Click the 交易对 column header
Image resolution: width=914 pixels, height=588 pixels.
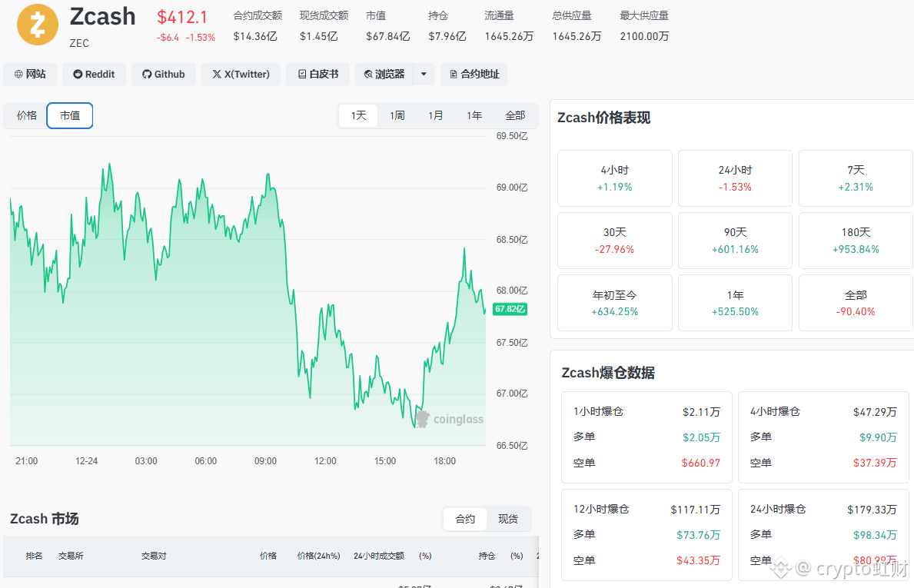[153, 556]
